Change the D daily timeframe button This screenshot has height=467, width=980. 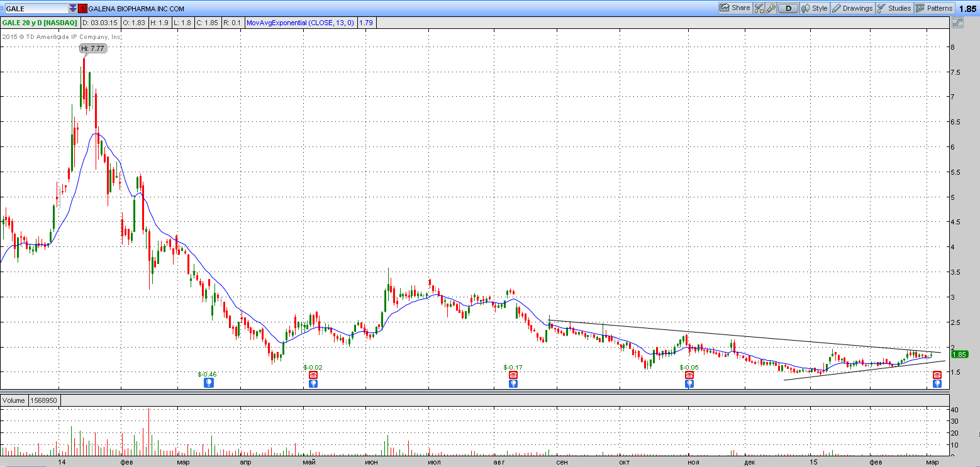pos(788,8)
